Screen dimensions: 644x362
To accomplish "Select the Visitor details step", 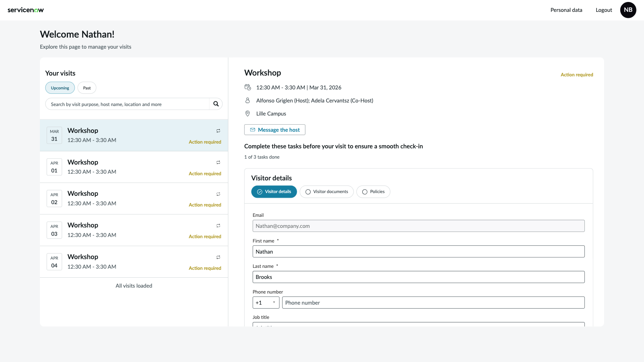I will [x=274, y=191].
